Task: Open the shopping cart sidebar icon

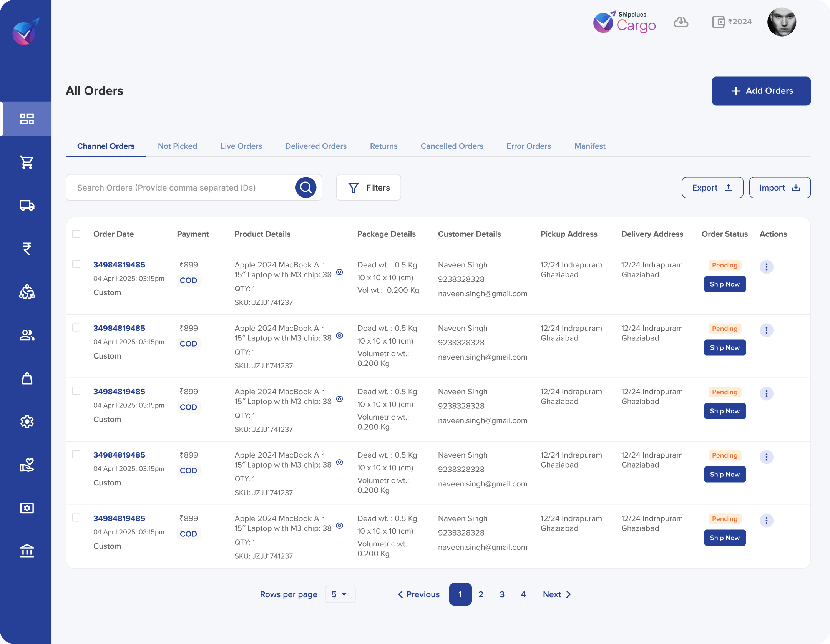Action: pyautogui.click(x=27, y=162)
